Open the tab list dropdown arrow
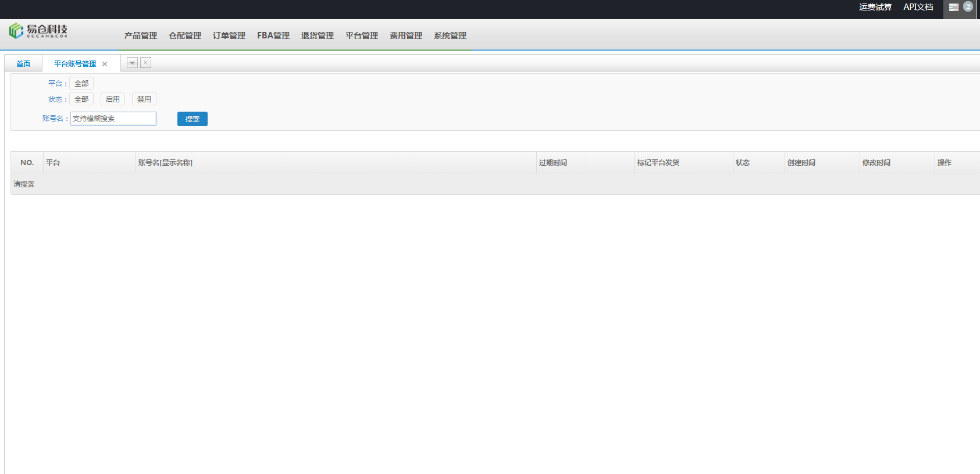This screenshot has height=474, width=980. coord(133,63)
